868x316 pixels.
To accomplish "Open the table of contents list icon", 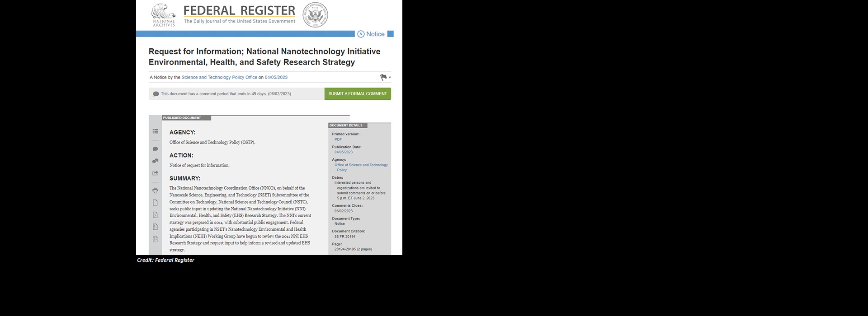I will 155,131.
